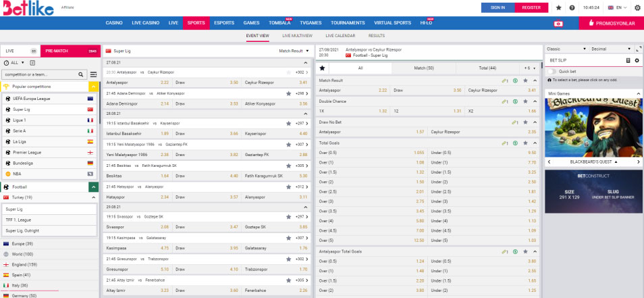
Task: Star the Match Result market
Action: pos(525,80)
